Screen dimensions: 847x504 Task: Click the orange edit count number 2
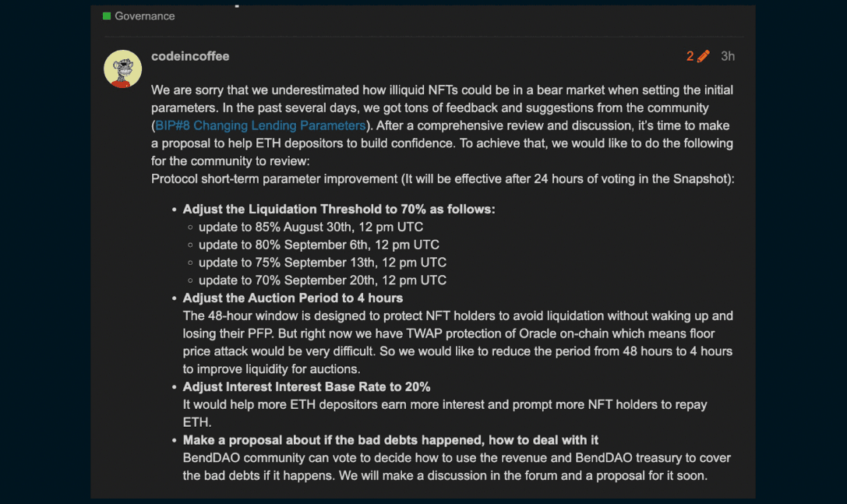[690, 56]
